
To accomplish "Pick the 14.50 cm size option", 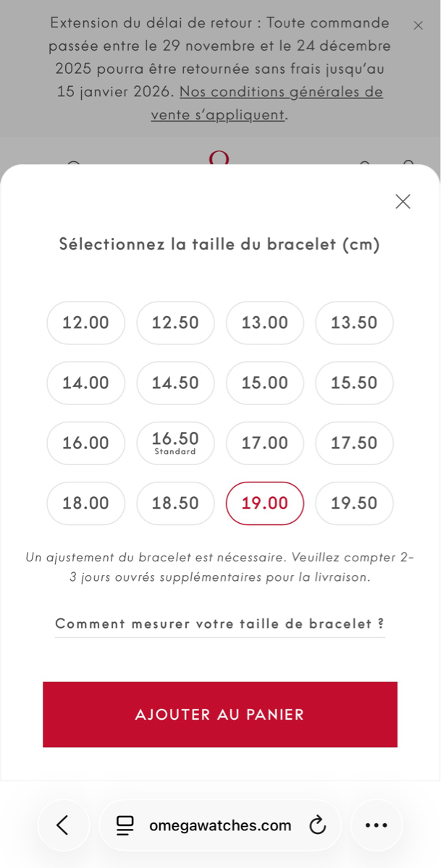I will [175, 383].
